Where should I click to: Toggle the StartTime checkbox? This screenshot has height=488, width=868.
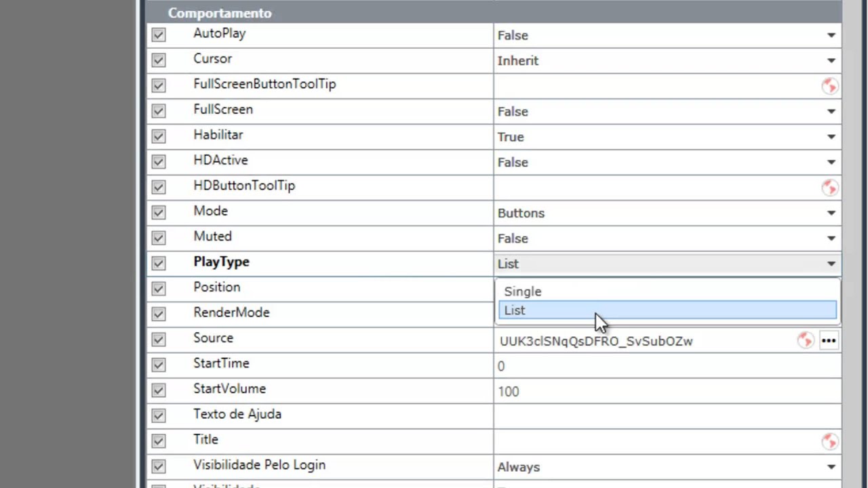pos(159,365)
